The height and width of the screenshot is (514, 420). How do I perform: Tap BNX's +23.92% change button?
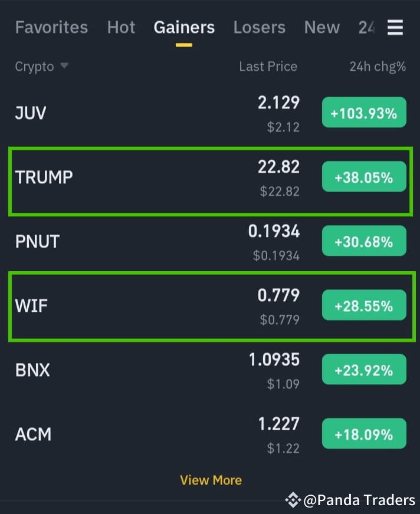pos(364,369)
